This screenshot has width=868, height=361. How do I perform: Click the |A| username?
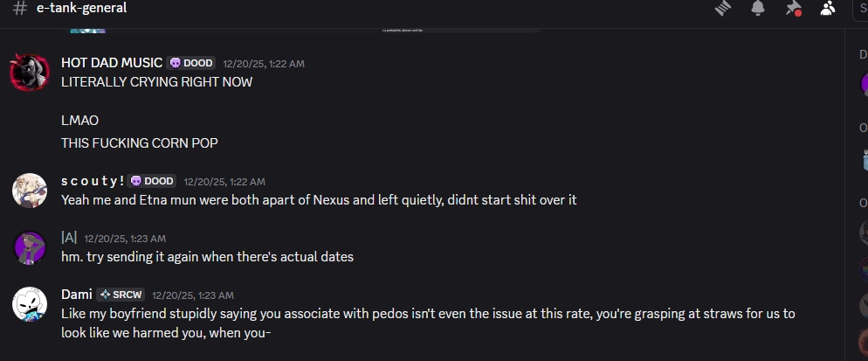[x=69, y=238]
